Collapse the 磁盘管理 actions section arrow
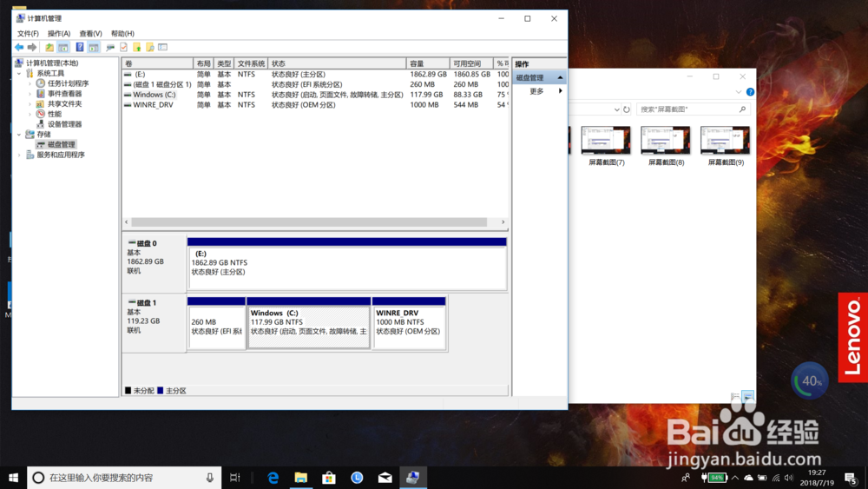This screenshot has width=868, height=489. coord(560,77)
